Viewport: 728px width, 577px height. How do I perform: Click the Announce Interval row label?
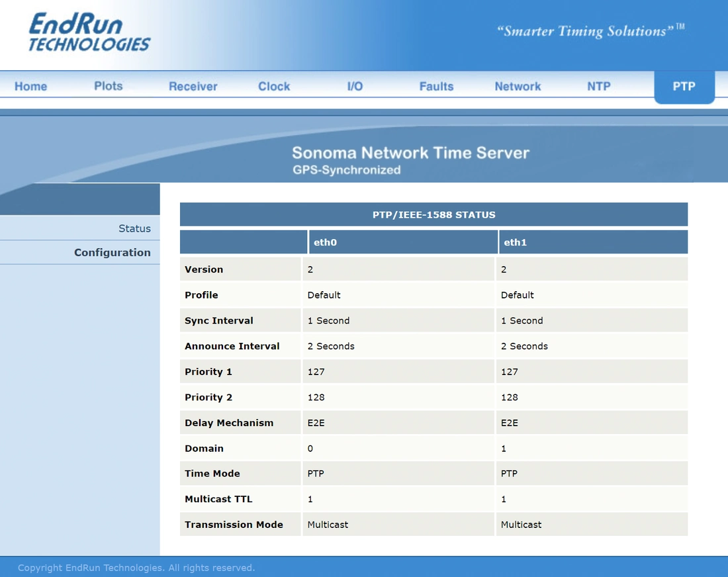click(x=232, y=346)
